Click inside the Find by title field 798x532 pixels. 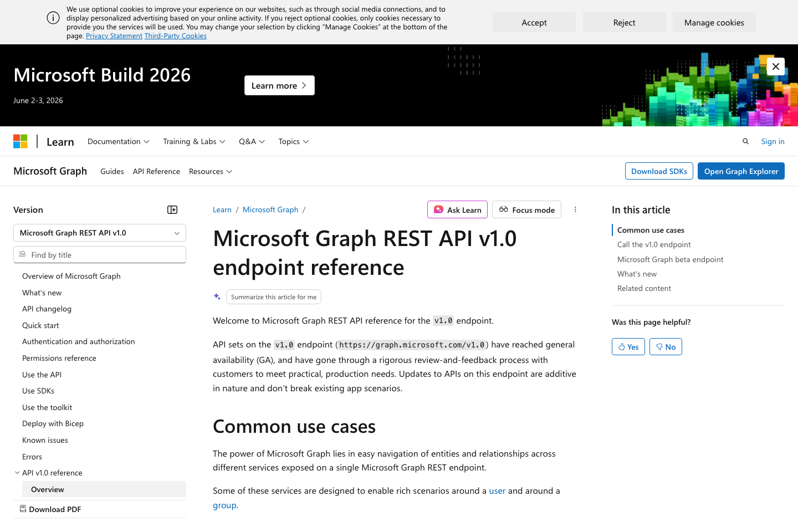(x=99, y=254)
